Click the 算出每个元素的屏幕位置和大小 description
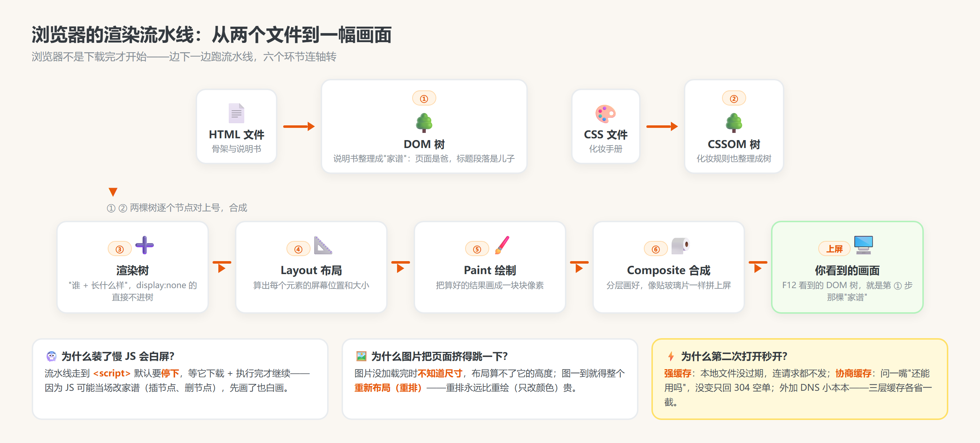Screen dimensions: 980x443 click(x=311, y=285)
